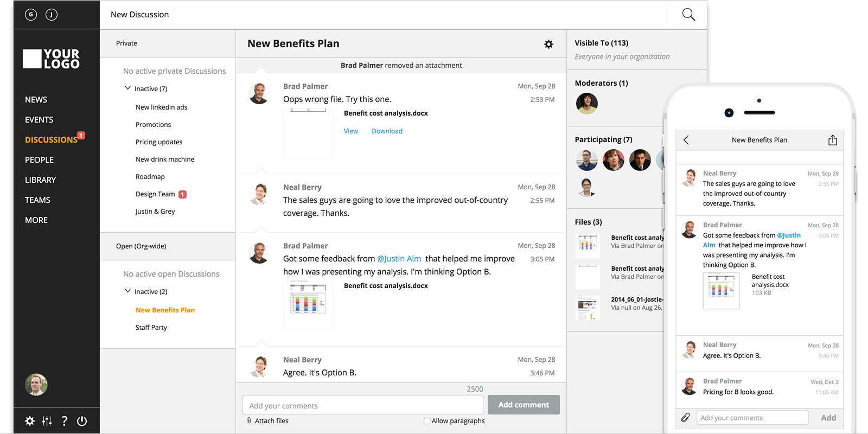
Task: Tap the phone share icon
Action: coord(832,141)
